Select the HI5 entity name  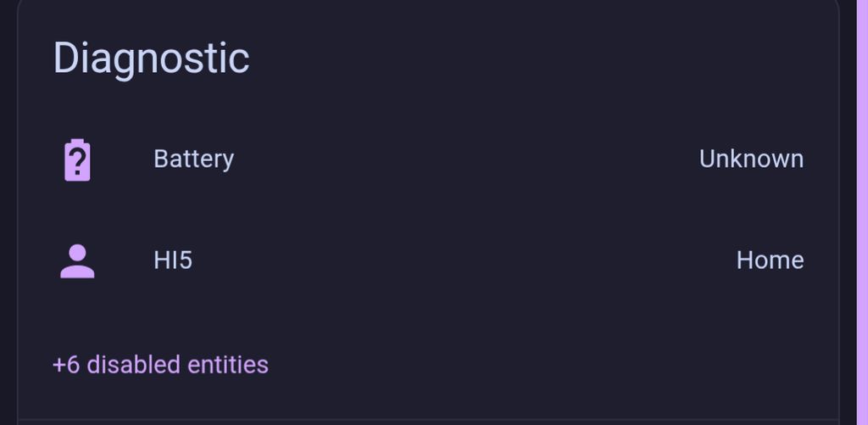(173, 260)
